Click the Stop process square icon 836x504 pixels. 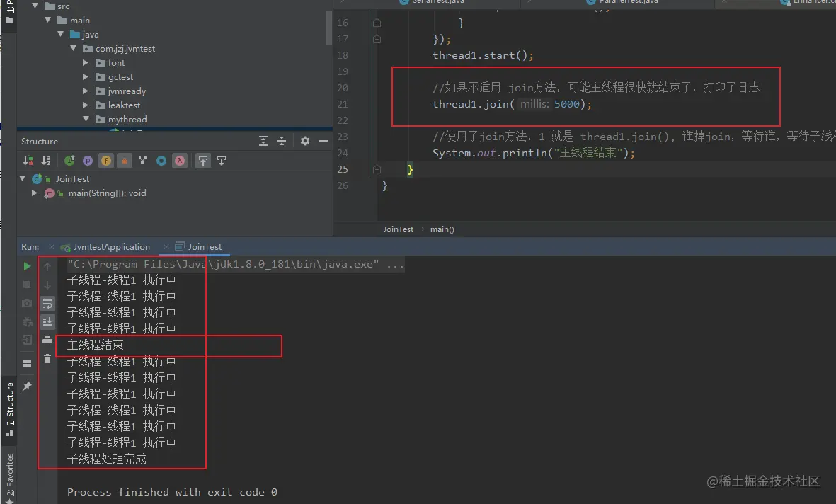tap(27, 285)
